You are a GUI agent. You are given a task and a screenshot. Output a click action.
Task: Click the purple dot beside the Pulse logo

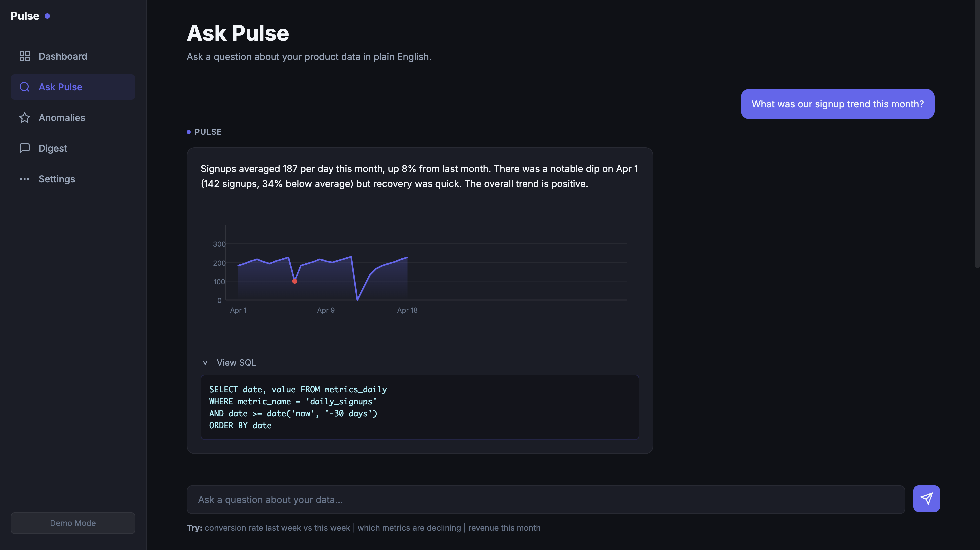48,16
